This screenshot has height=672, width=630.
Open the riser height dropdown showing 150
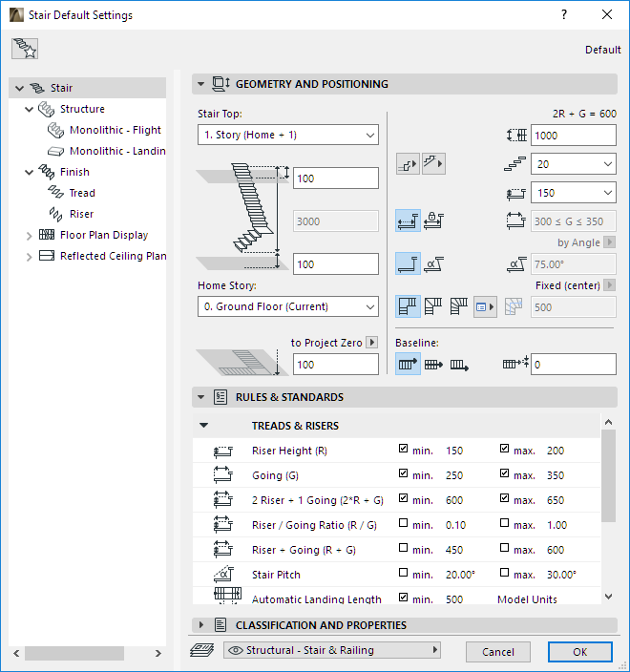tap(574, 193)
